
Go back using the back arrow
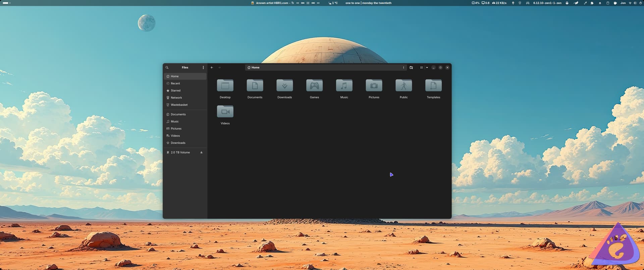212,67
